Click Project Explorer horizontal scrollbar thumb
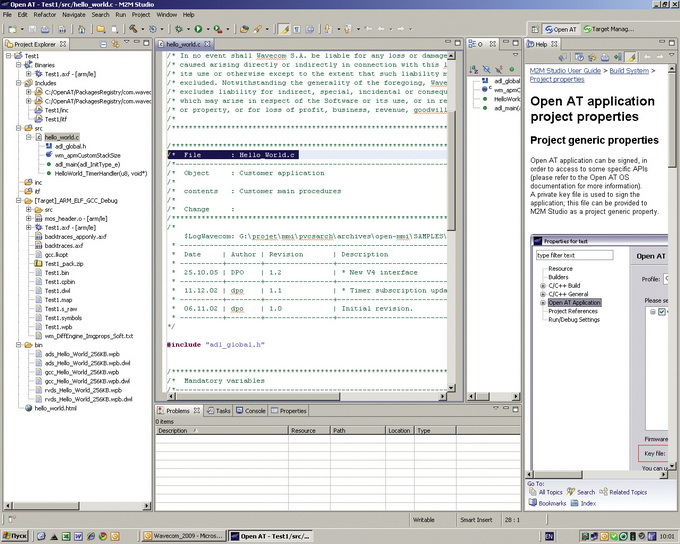This screenshot has height=544, width=680. coord(46,505)
